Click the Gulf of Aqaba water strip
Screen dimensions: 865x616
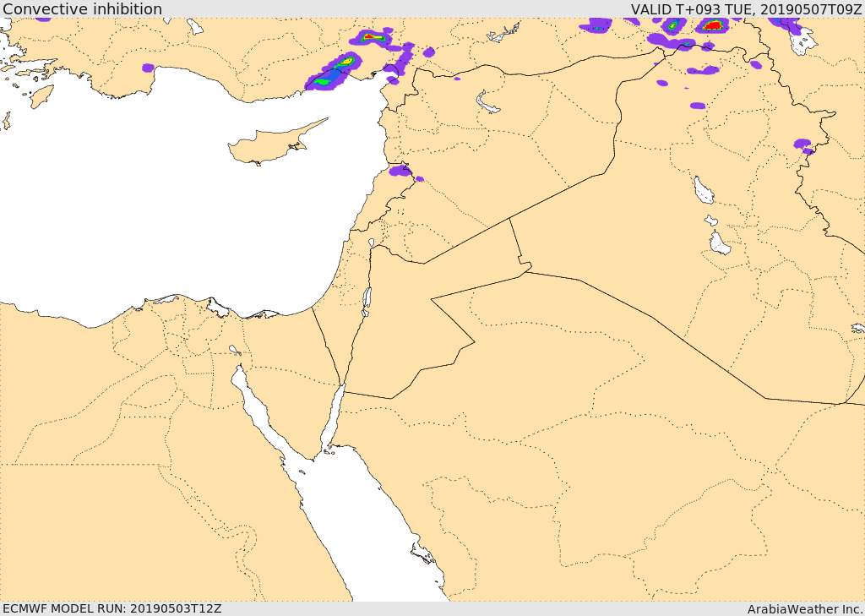pyautogui.click(x=333, y=417)
